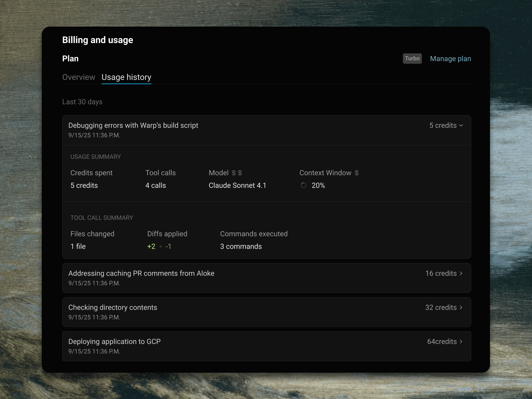
Task: Switch to the Overview tab
Action: (x=79, y=77)
